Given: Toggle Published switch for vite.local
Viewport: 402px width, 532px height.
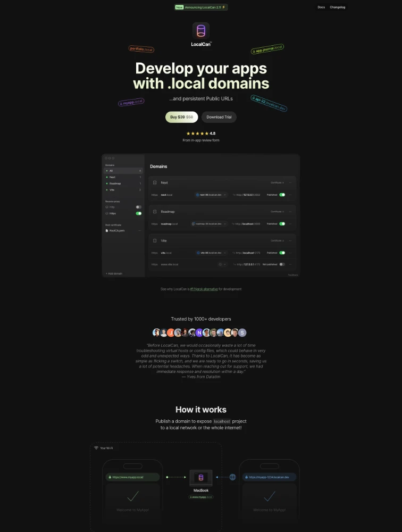Looking at the screenshot, I should pos(282,253).
